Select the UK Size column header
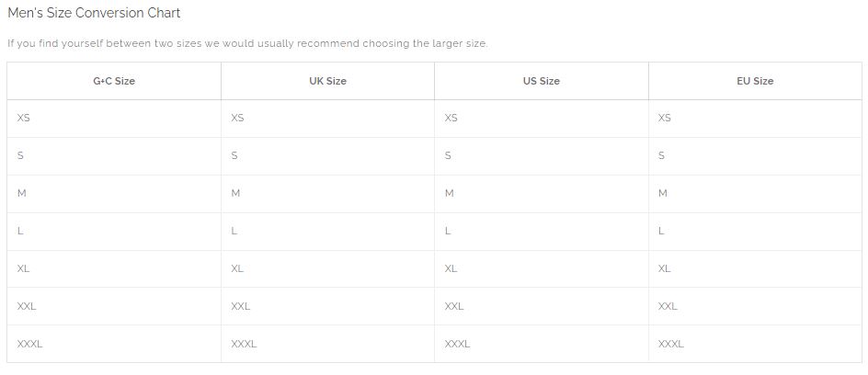 (x=327, y=81)
